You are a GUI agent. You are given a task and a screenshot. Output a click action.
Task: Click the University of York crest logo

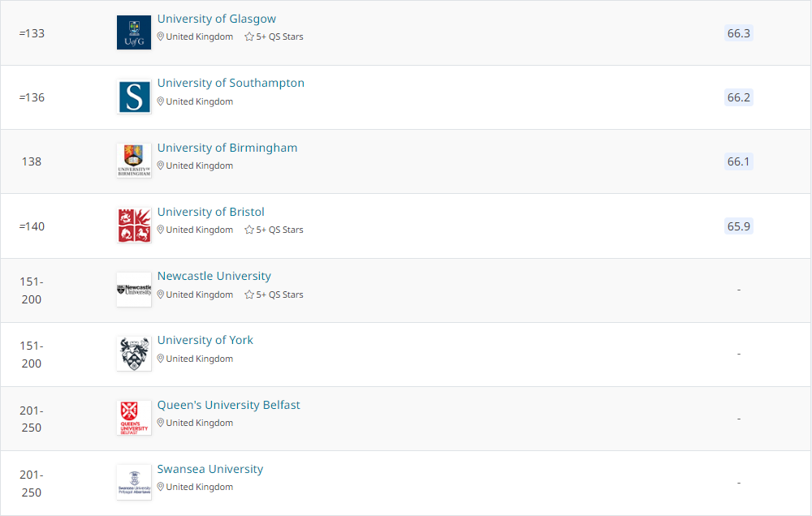(x=134, y=354)
